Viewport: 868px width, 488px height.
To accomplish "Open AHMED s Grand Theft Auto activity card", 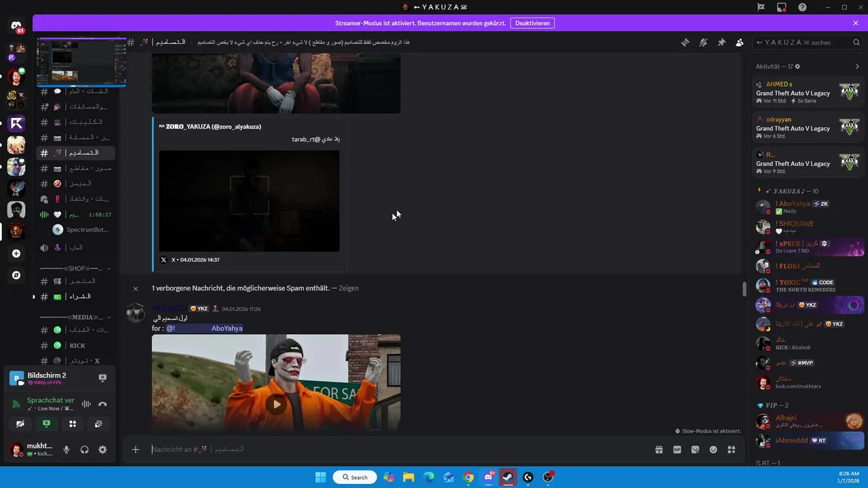I will click(808, 92).
